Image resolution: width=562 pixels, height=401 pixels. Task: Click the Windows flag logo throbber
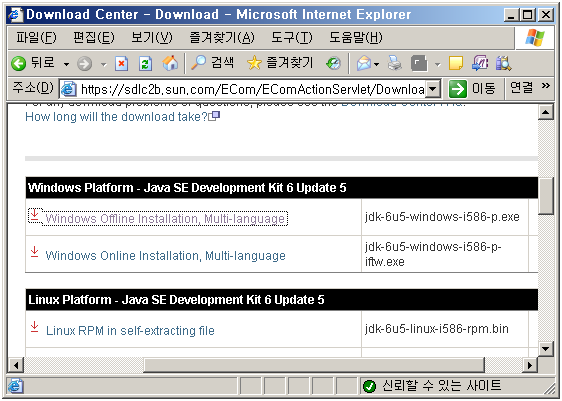(535, 37)
